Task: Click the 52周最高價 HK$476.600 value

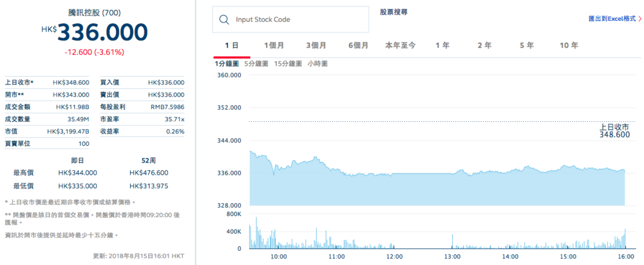Action: click(149, 173)
